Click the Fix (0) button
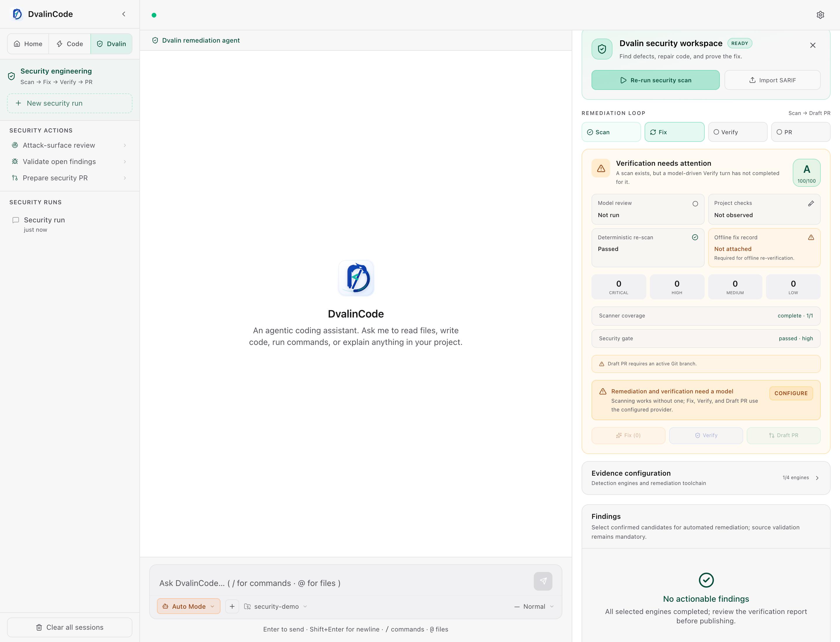 628,436
